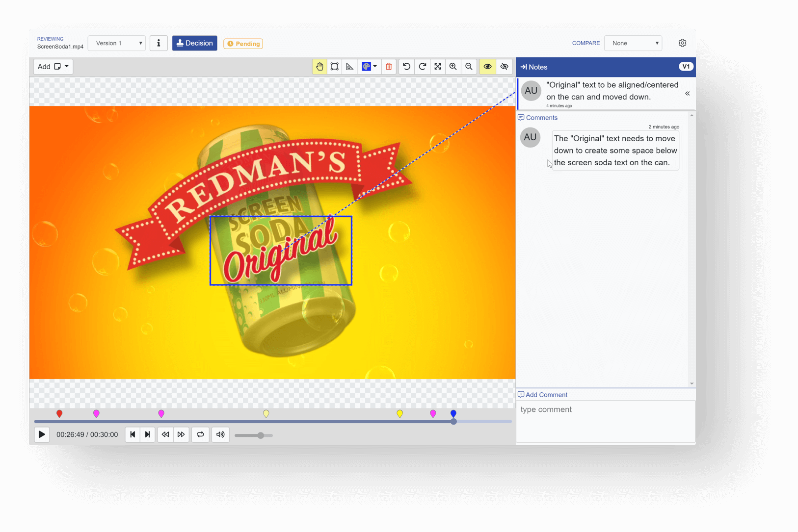Screen dimensions: 798x532
Task: Zoom in on the video
Action: (453, 67)
